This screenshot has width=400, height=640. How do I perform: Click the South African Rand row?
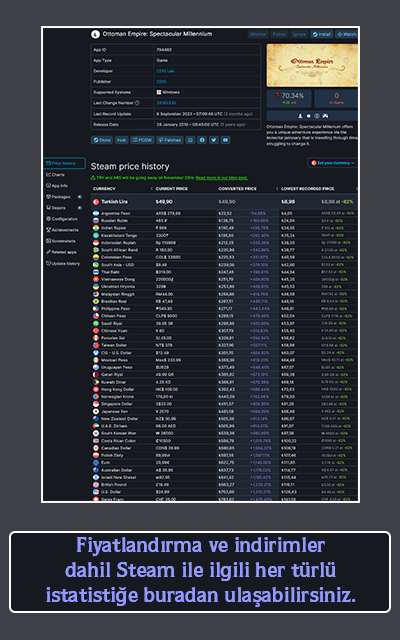[x=224, y=250]
